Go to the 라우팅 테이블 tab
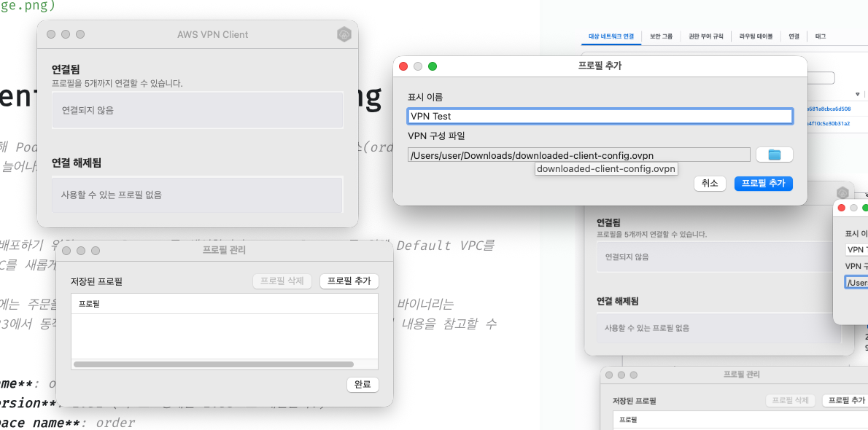 tap(756, 36)
